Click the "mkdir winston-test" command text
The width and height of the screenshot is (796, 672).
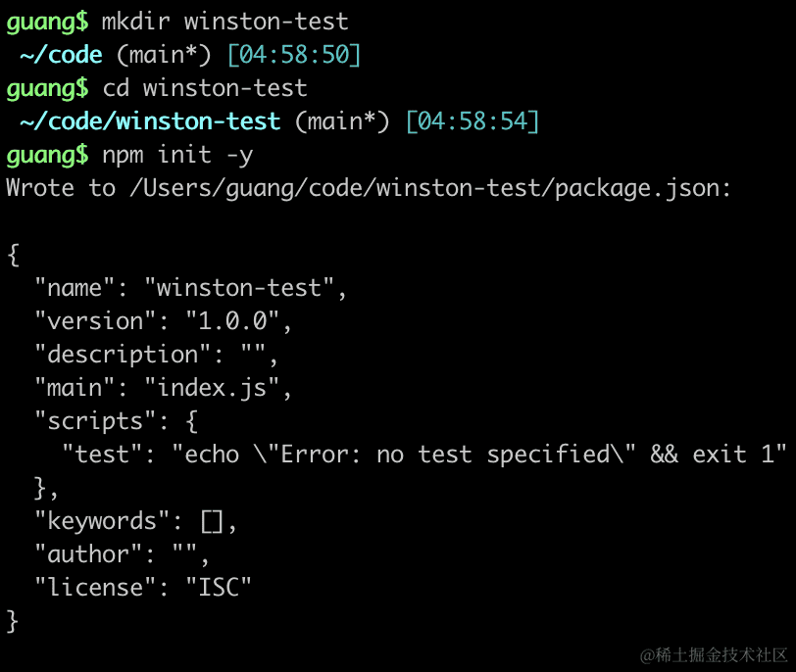click(x=224, y=21)
